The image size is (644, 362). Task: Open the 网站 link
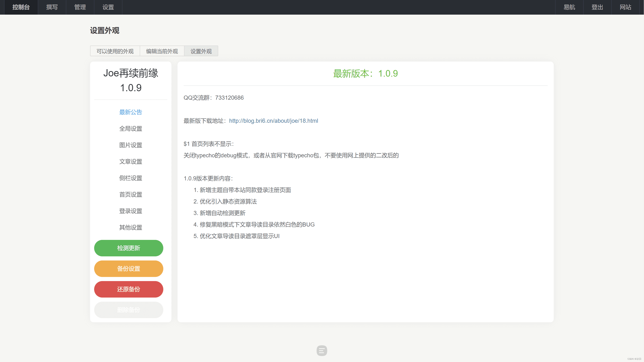click(x=625, y=7)
